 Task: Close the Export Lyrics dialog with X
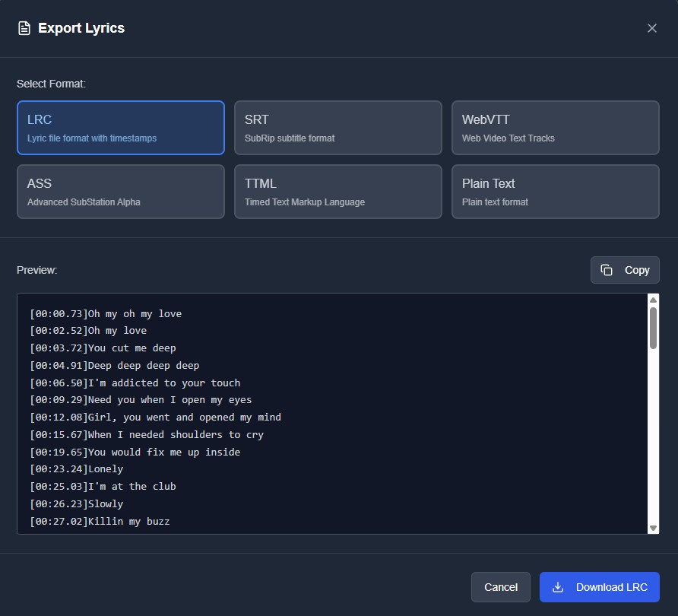651,28
